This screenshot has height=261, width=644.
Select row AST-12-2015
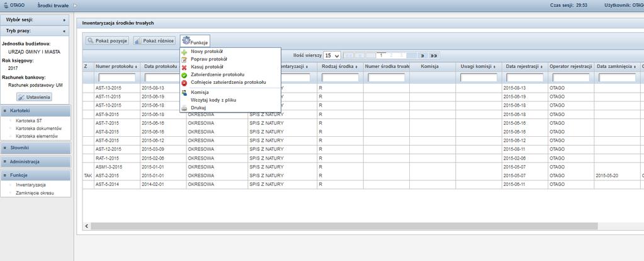tap(363, 149)
